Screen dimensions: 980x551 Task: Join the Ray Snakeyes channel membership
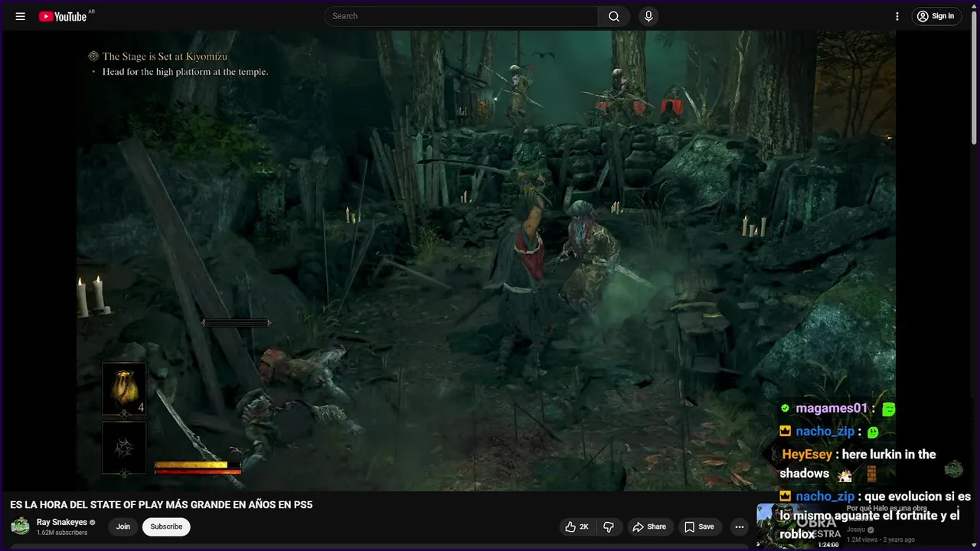[123, 527]
